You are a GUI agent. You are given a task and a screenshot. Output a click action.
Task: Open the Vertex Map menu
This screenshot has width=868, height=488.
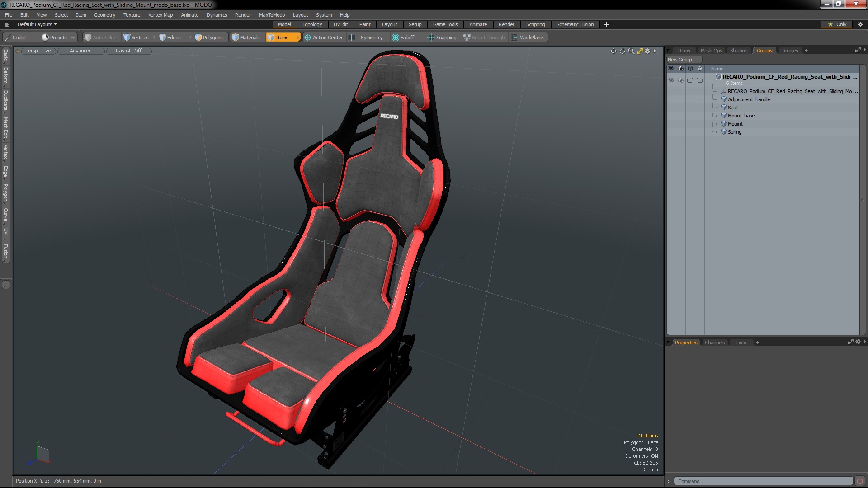pyautogui.click(x=160, y=15)
